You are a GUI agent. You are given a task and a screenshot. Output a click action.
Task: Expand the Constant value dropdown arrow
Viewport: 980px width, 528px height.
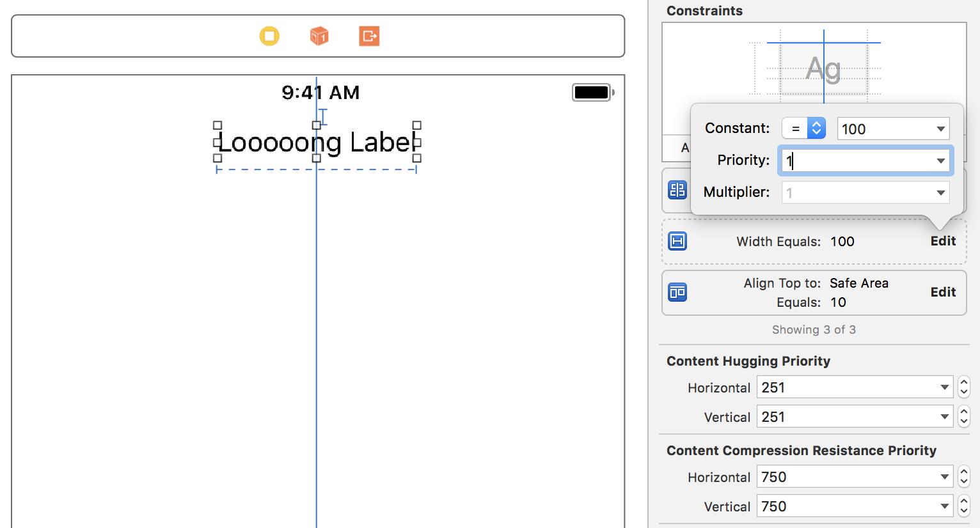click(940, 128)
